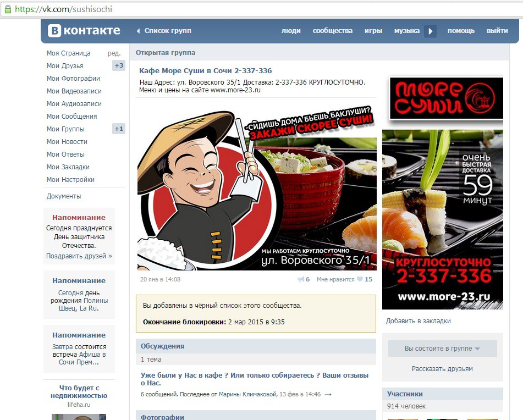This screenshot has height=420, width=523.
Task: Click the secure padlock icon in address bar
Action: (x=8, y=9)
